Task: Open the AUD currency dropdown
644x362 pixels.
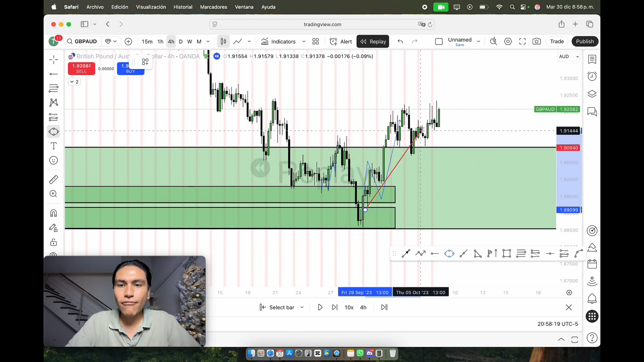Action: [x=569, y=56]
